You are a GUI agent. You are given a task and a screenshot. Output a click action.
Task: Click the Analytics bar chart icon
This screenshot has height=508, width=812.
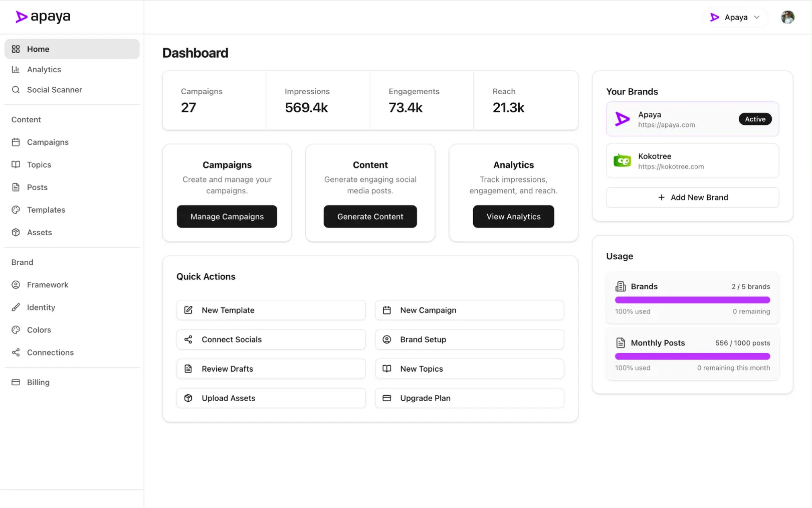pos(16,70)
